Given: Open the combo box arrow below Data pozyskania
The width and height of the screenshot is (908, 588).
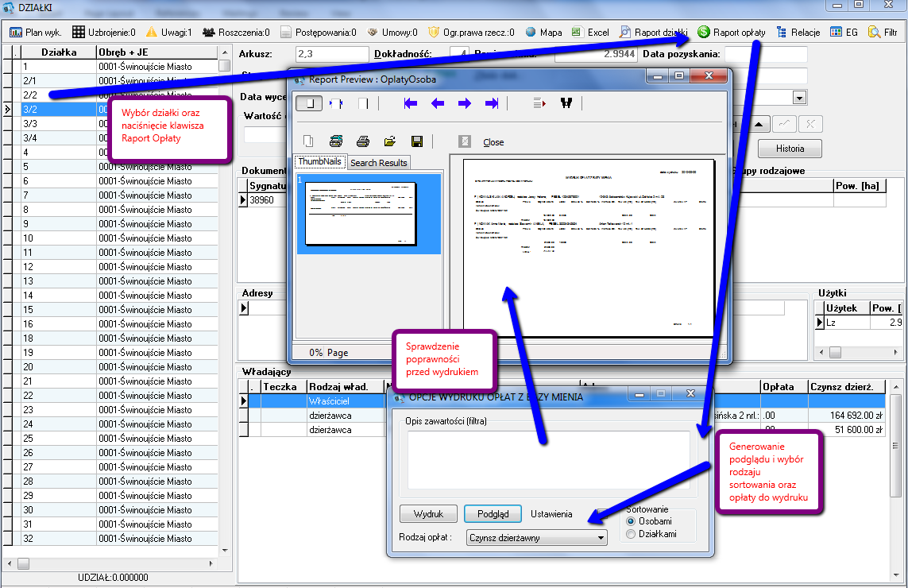Looking at the screenshot, I should 800,98.
